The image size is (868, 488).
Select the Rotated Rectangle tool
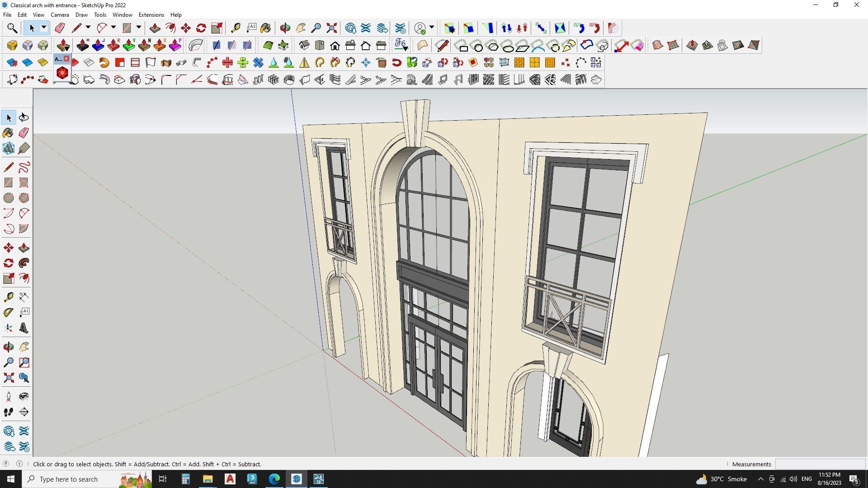point(24,183)
